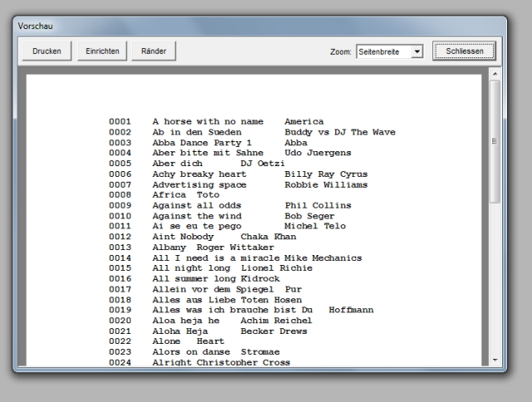Screen dimensions: 532x402
Task: Click the 'All night long Lionel Richie' line
Action: point(220,268)
